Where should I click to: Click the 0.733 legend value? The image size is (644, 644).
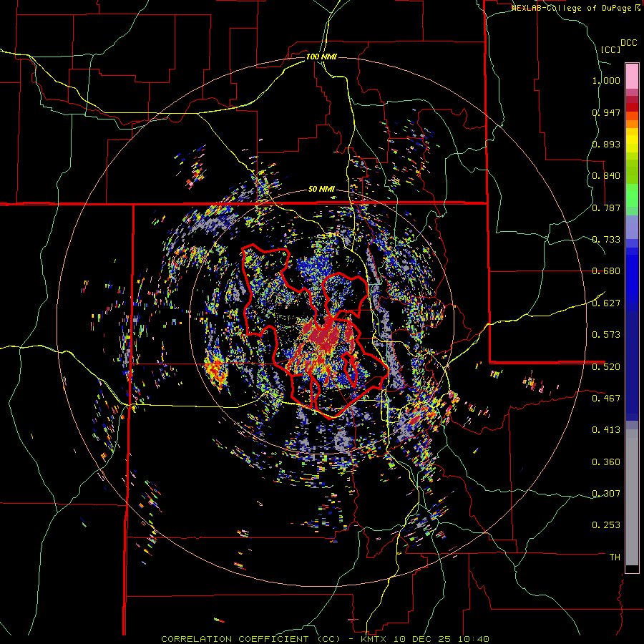pyautogui.click(x=606, y=240)
